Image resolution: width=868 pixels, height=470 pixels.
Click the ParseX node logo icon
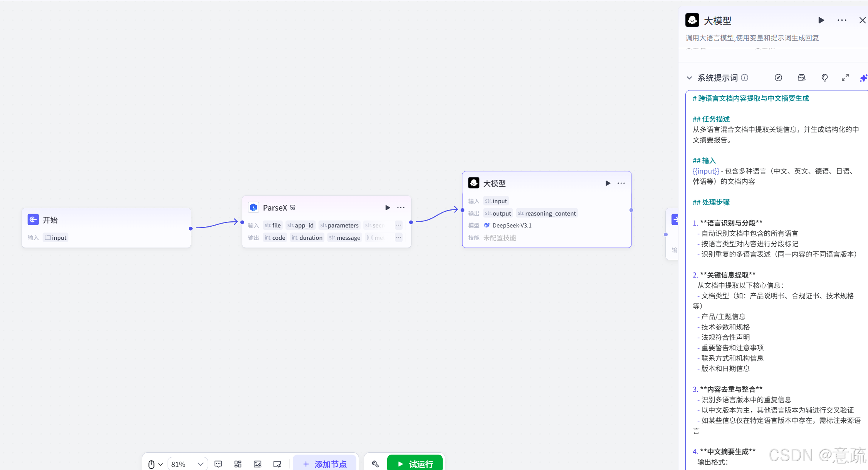(254, 207)
